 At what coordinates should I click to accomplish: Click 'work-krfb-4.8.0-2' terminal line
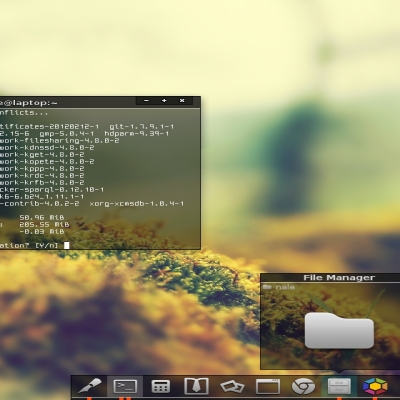click(42, 183)
